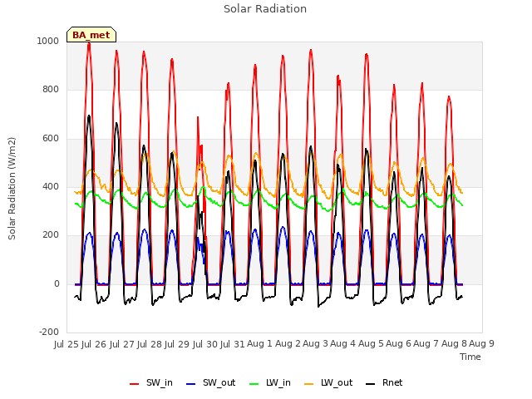Click the Jul 31 x-axis label
This screenshot has height=399, width=532.
[x=233, y=344]
